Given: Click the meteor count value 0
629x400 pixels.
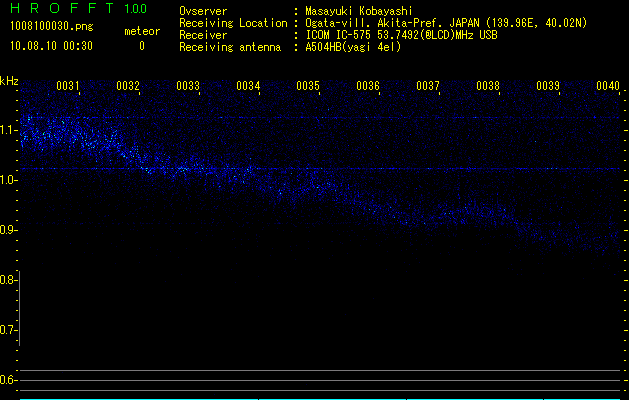Looking at the screenshot, I should (x=142, y=46).
